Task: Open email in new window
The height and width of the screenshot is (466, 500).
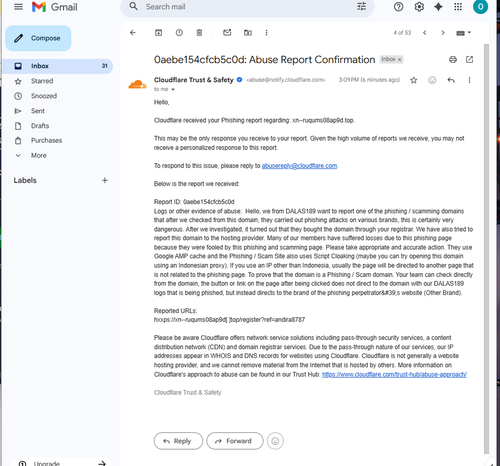Action: pos(469,60)
